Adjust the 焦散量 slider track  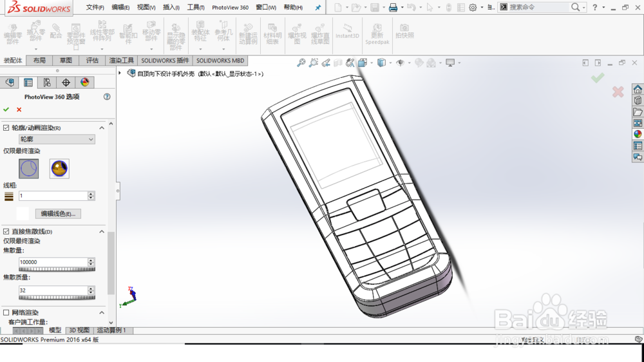(57, 269)
